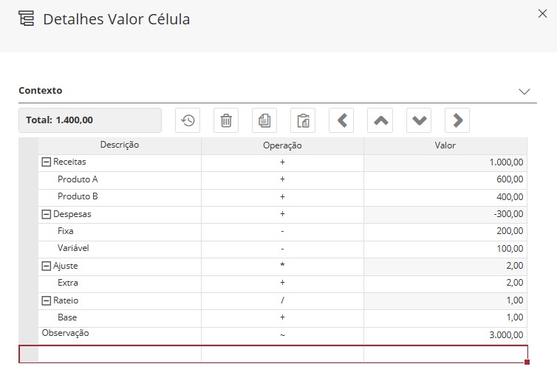
Task: Close the Detalhes Valor Célula dialog
Action: (x=541, y=13)
